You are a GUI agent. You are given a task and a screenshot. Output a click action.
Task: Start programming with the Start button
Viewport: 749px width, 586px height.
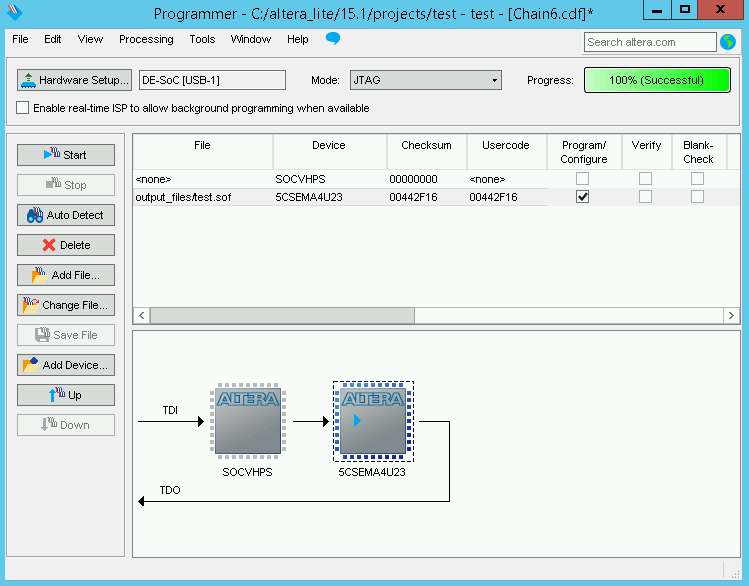66,155
